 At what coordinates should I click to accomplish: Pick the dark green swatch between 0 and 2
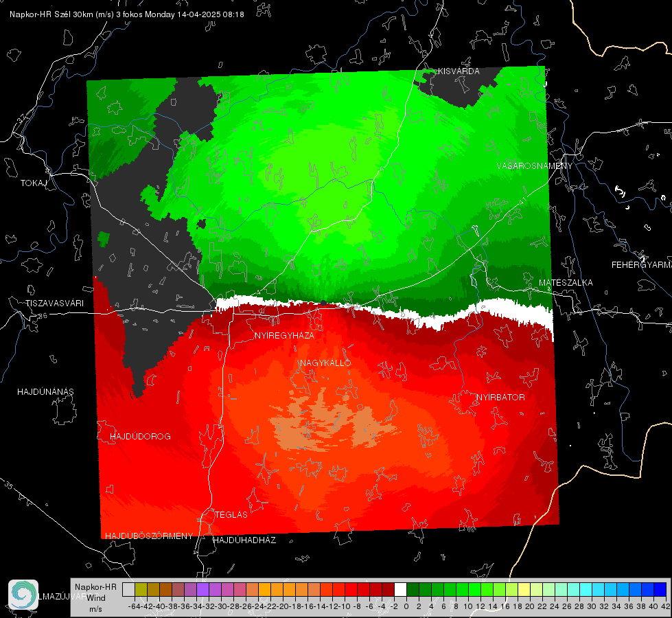[413, 590]
